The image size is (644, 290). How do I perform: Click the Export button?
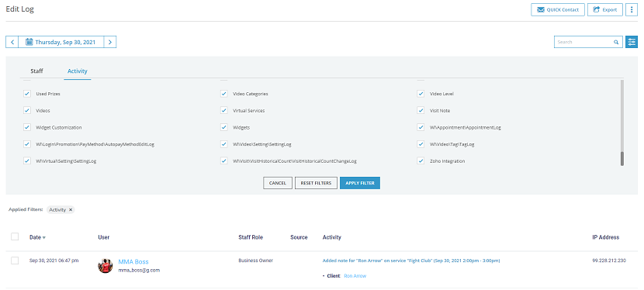[605, 10]
